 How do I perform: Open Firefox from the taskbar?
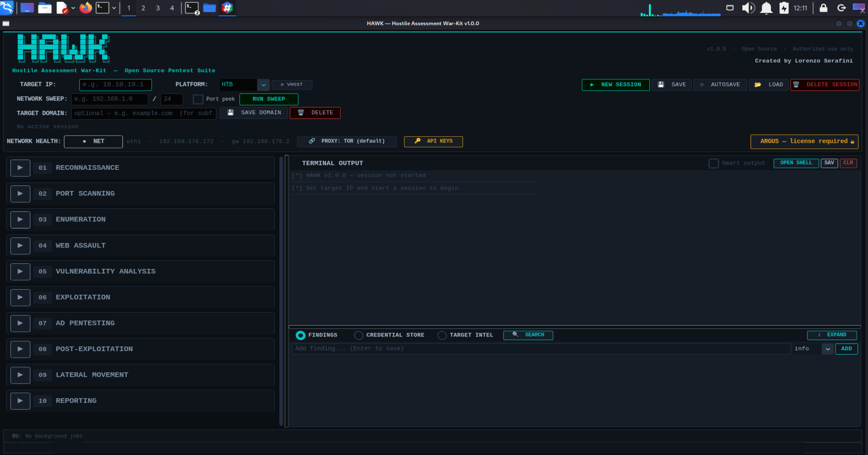click(x=85, y=8)
